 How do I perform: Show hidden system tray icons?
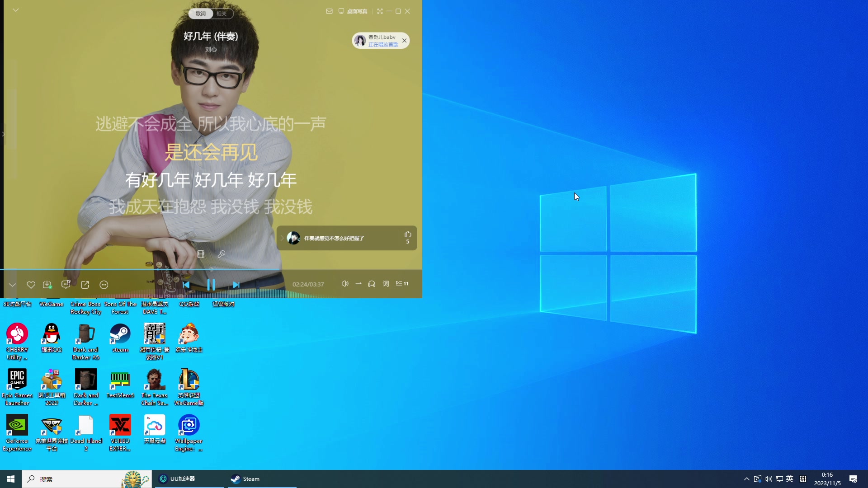(x=747, y=479)
